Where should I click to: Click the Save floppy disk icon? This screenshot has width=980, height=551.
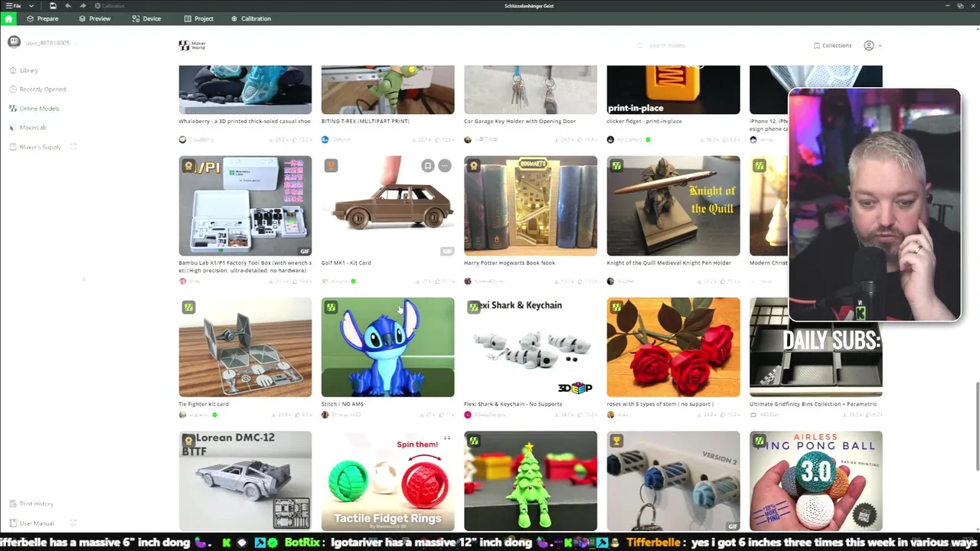[53, 6]
